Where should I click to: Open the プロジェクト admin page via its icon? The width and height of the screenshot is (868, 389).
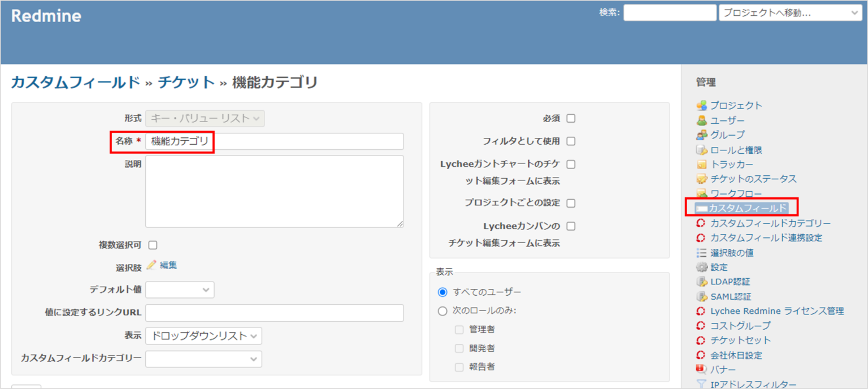[x=701, y=105]
